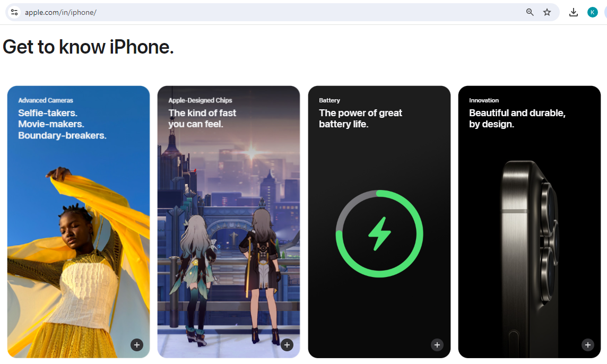Click the 'Get to know iPhone.' heading

(x=88, y=47)
